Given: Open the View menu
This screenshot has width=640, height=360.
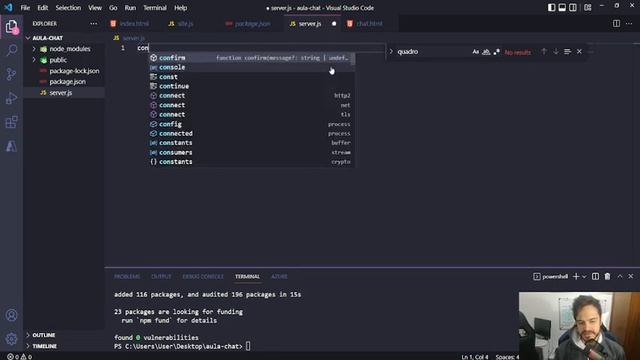Looking at the screenshot, I should 95,8.
